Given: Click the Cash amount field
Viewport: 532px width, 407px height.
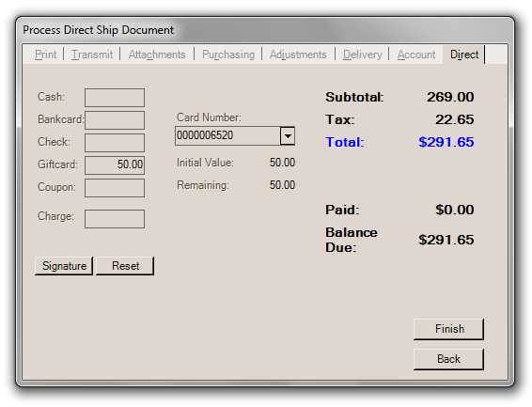Looking at the screenshot, I should click(x=115, y=98).
